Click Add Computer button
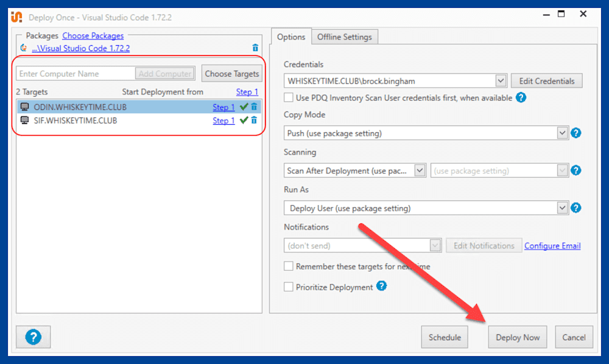The image size is (609, 364). [165, 73]
